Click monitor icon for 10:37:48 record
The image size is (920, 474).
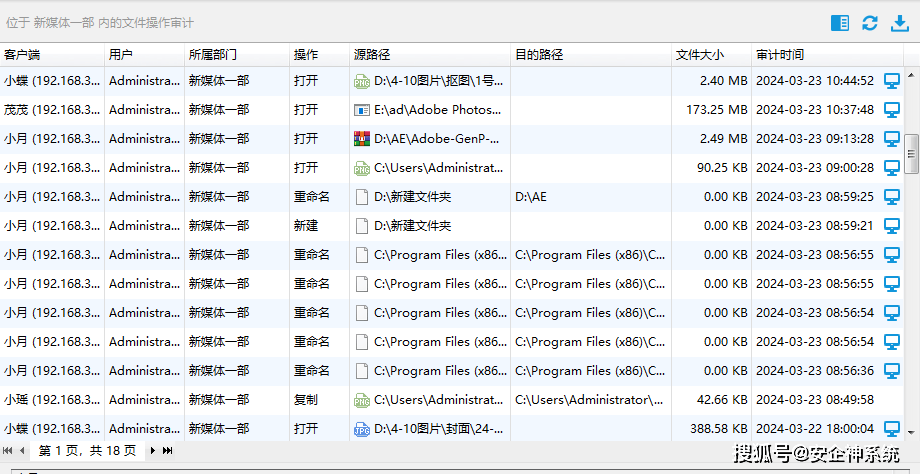click(892, 110)
